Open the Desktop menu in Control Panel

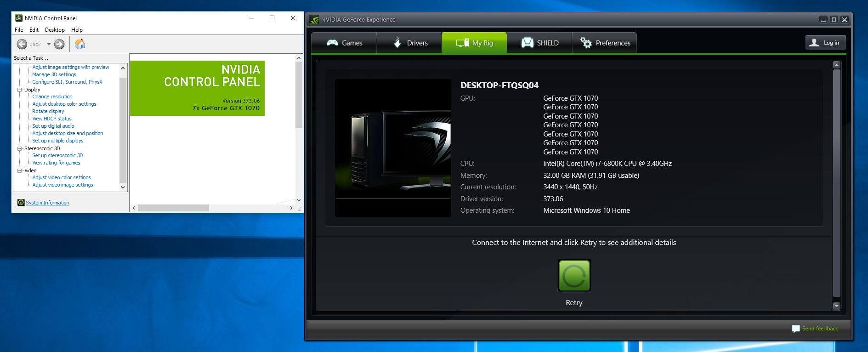click(55, 30)
